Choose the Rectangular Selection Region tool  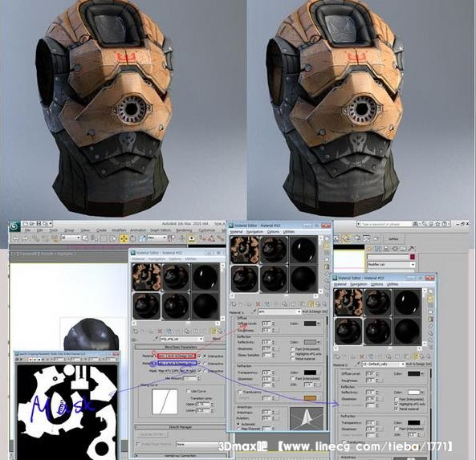point(104,238)
